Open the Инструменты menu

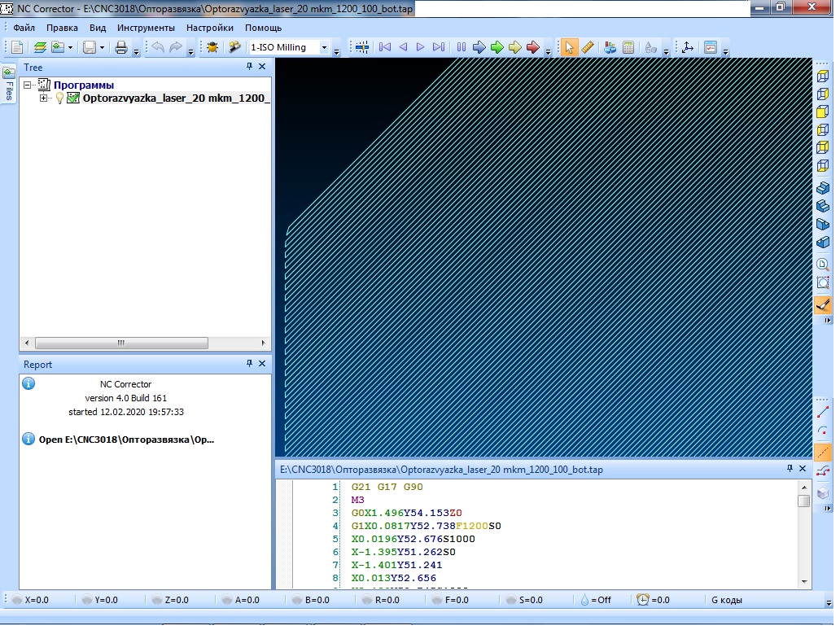[146, 28]
